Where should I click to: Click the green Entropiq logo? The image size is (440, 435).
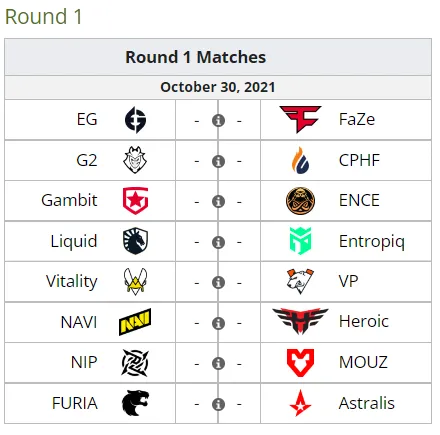tap(300, 241)
